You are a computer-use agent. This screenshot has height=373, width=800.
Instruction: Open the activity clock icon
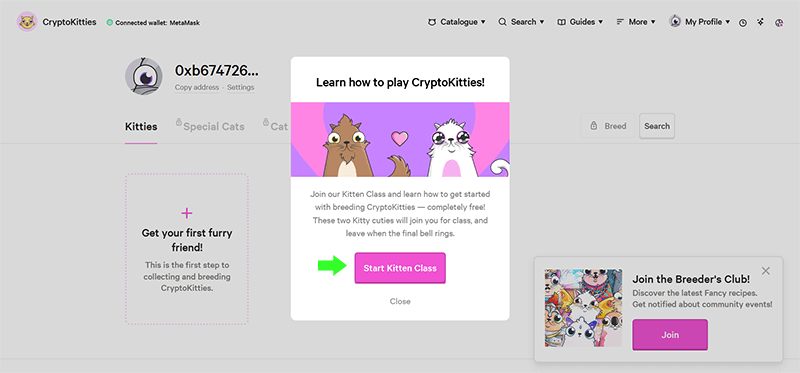click(x=743, y=22)
